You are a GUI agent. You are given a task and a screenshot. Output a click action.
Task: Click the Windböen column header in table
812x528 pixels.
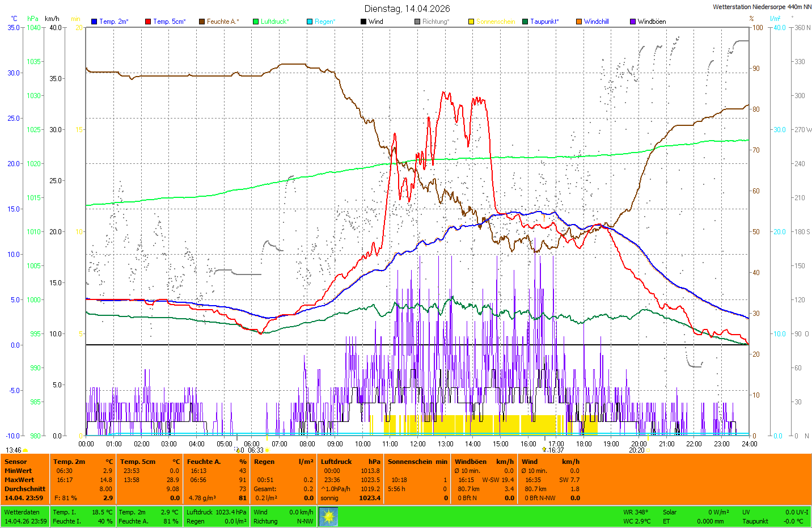tap(471, 462)
